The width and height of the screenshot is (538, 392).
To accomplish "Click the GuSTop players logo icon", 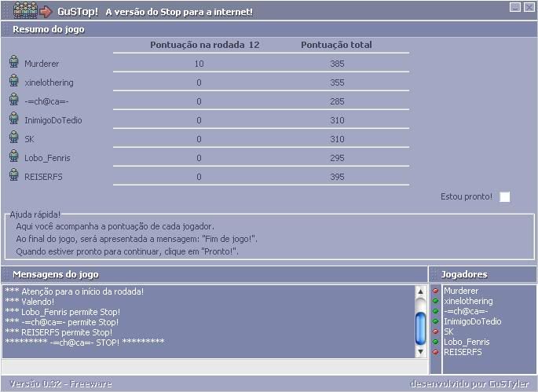I will pyautogui.click(x=25, y=10).
